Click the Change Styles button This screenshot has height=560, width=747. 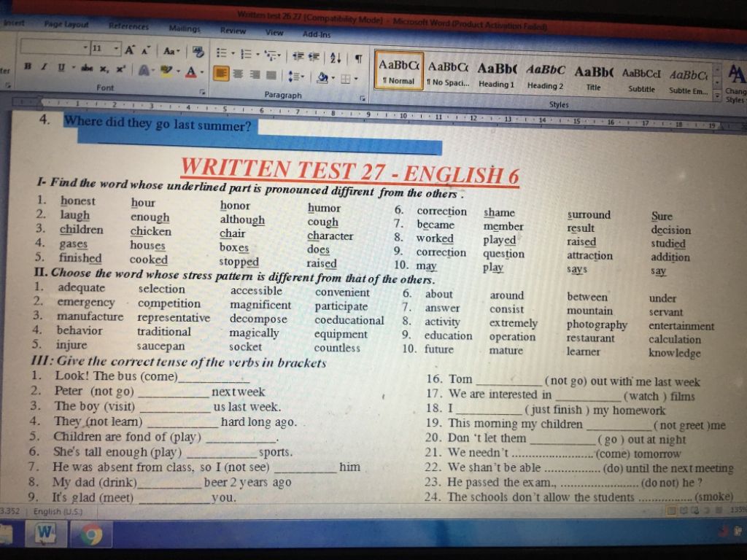[735, 84]
